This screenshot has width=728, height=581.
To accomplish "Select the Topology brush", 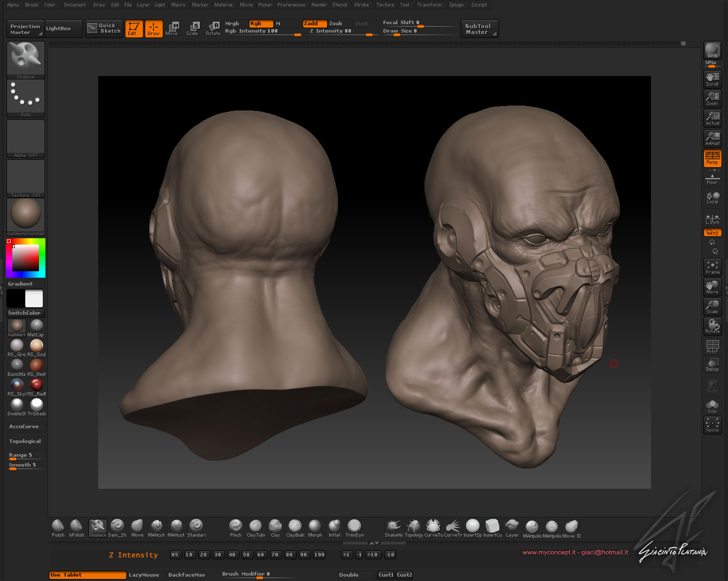I will click(x=414, y=528).
